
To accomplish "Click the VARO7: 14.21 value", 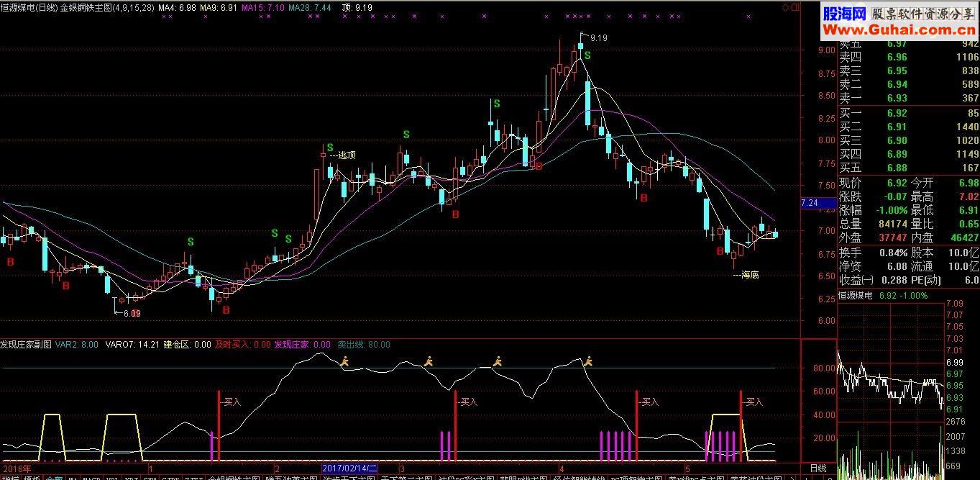I will tap(132, 345).
